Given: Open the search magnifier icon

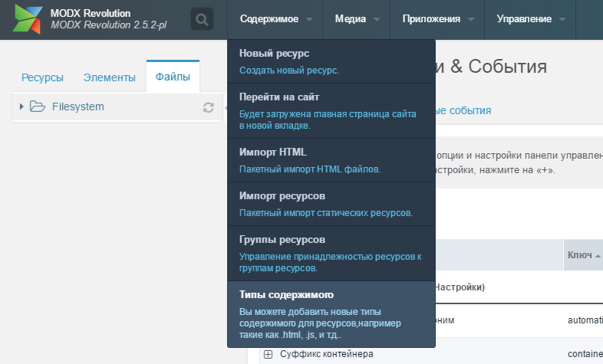Looking at the screenshot, I should 202,19.
